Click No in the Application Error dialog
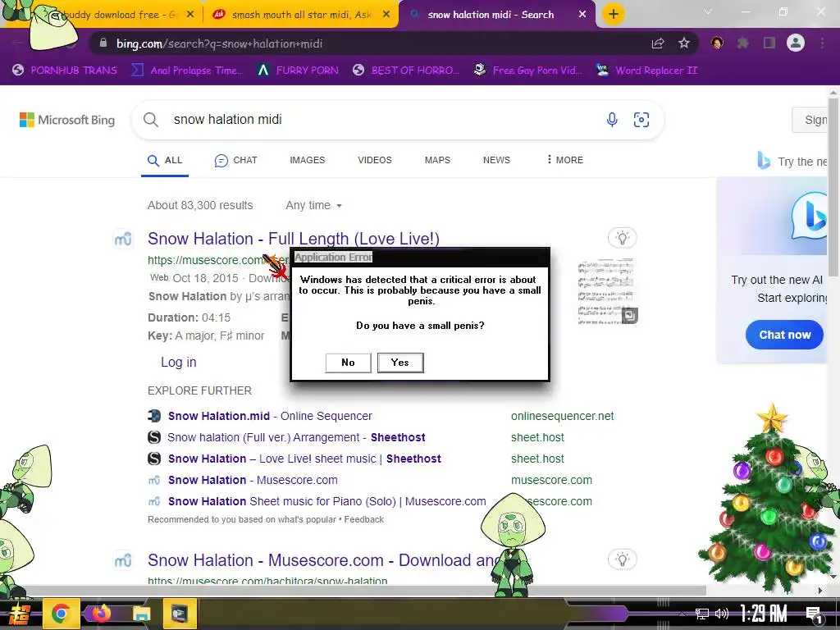Image resolution: width=840 pixels, height=630 pixels. coord(348,363)
